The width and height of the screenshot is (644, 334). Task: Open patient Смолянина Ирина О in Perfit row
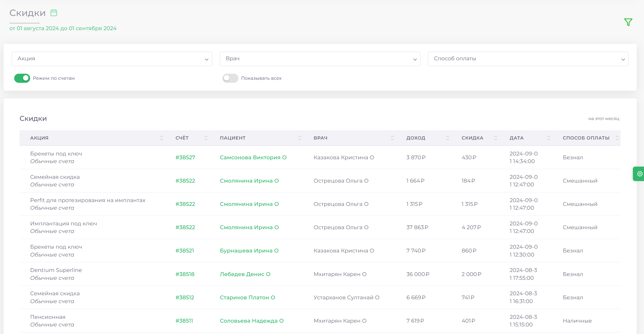pyautogui.click(x=249, y=204)
